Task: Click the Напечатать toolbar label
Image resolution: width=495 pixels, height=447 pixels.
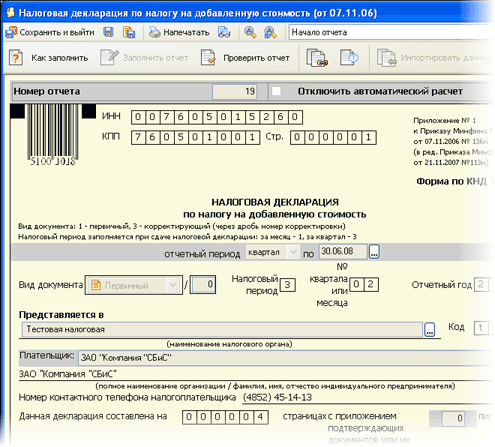Action: [186, 32]
